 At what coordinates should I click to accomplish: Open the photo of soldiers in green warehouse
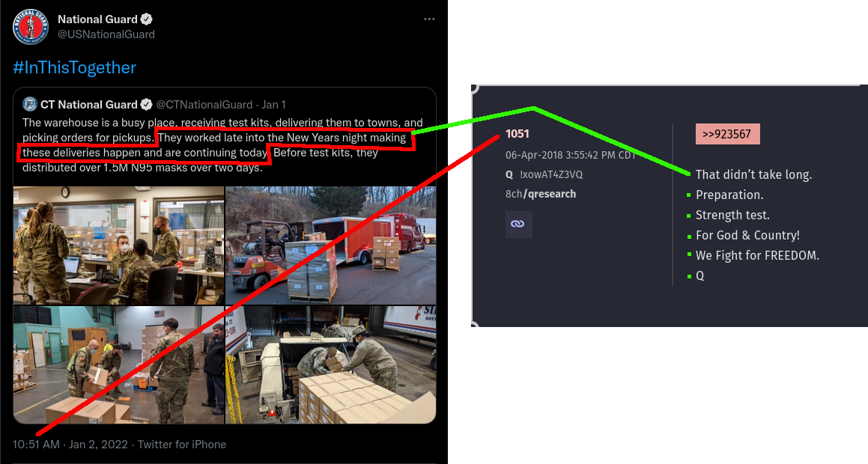118,365
